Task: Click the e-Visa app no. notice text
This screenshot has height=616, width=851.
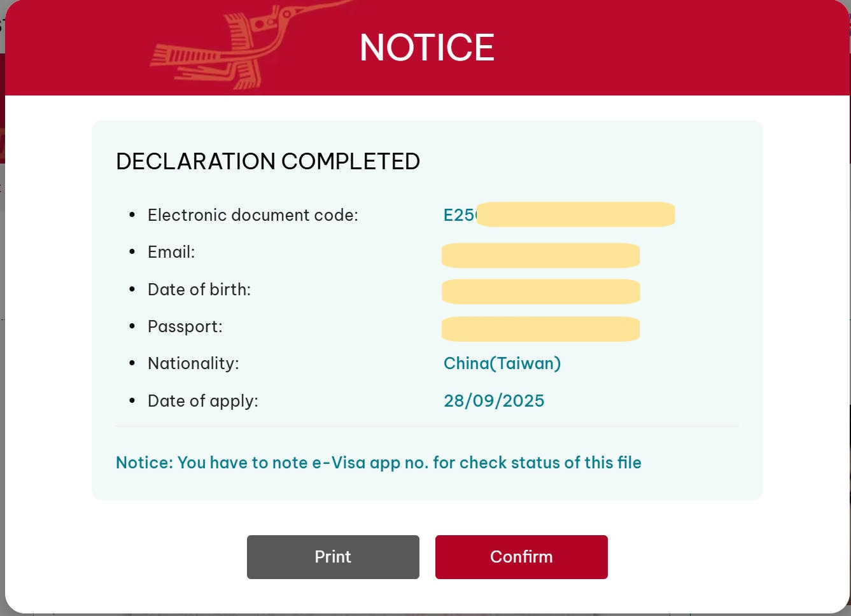Action: (x=378, y=463)
